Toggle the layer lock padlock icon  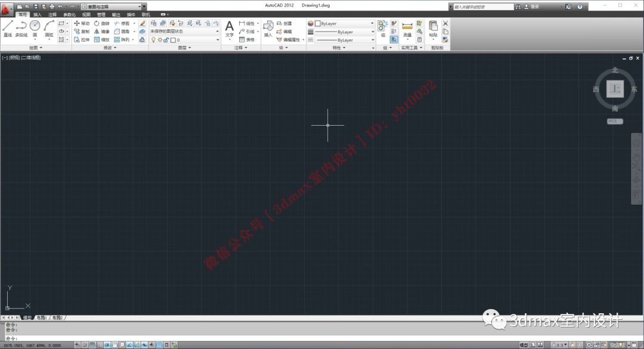[x=166, y=40]
